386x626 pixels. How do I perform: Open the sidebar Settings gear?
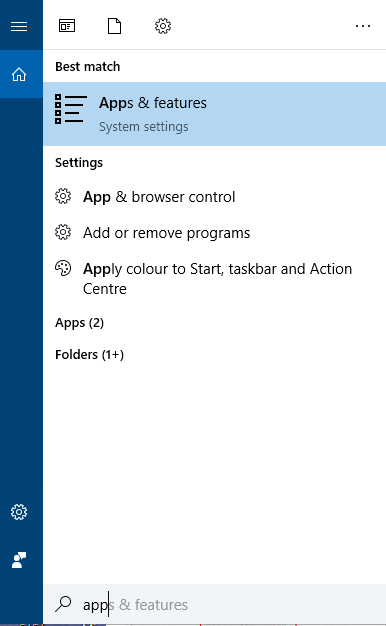pyautogui.click(x=19, y=512)
